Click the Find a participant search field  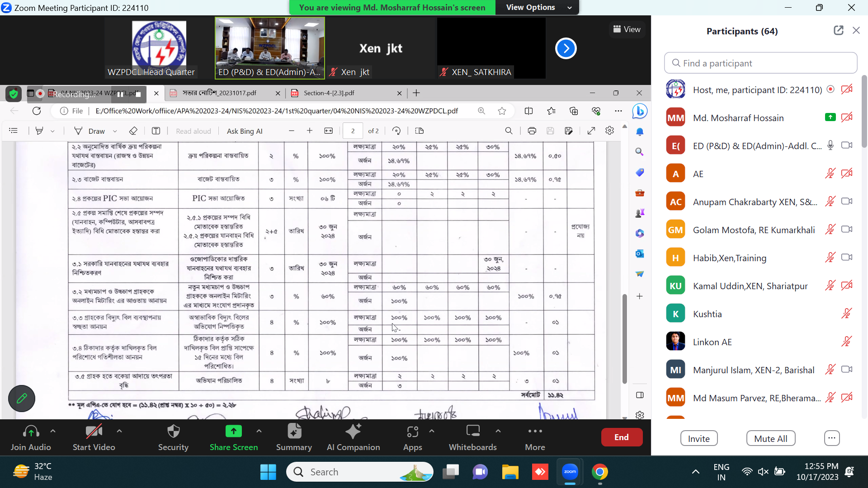pos(760,63)
